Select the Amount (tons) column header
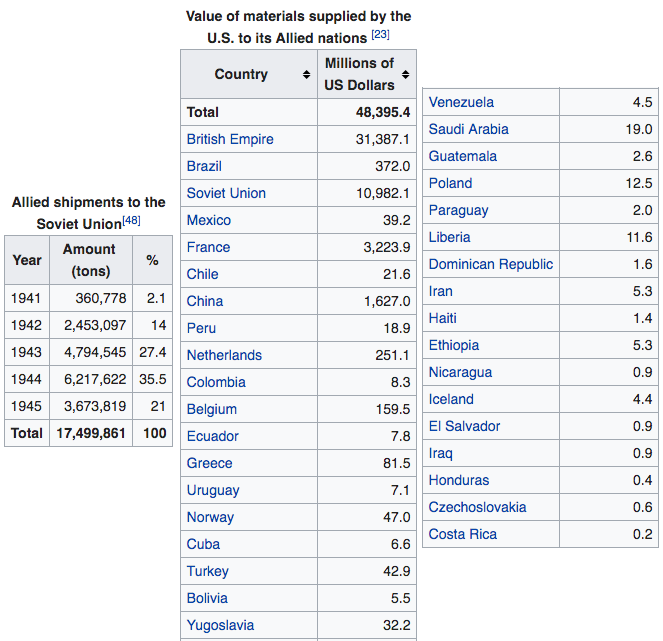Image resolution: width=663 pixels, height=641 pixels. click(91, 260)
